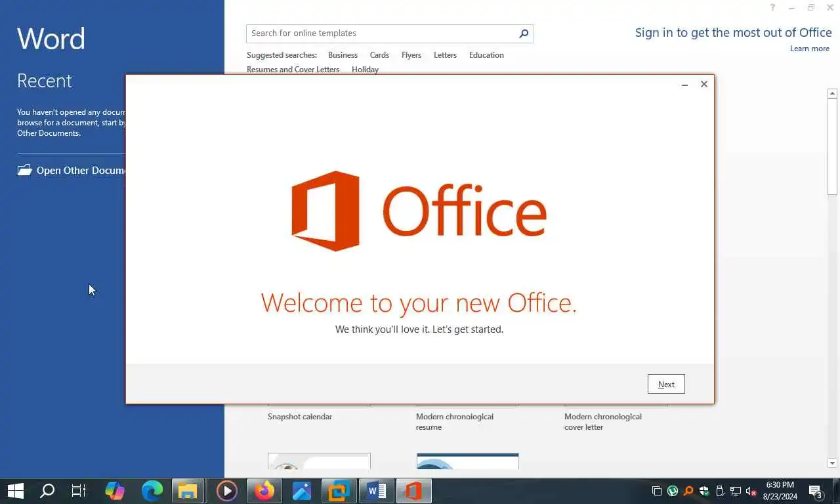Select the Education suggested search
This screenshot has width=840, height=504.
486,55
